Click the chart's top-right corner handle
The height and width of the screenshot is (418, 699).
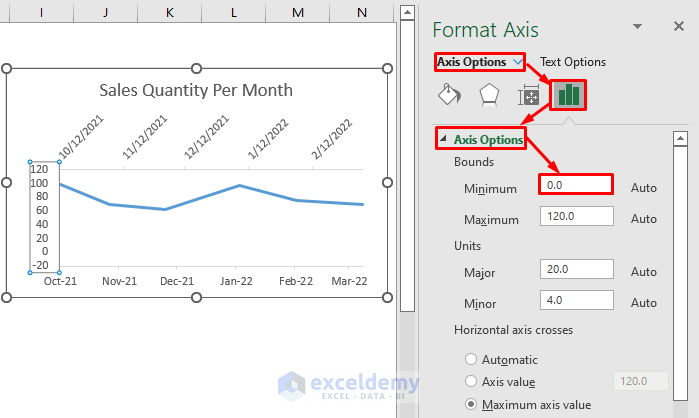[387, 69]
